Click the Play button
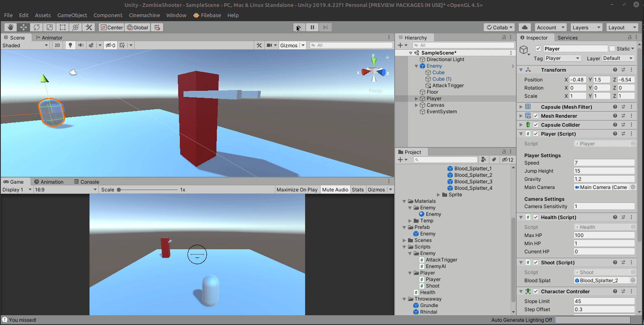 [x=299, y=27]
